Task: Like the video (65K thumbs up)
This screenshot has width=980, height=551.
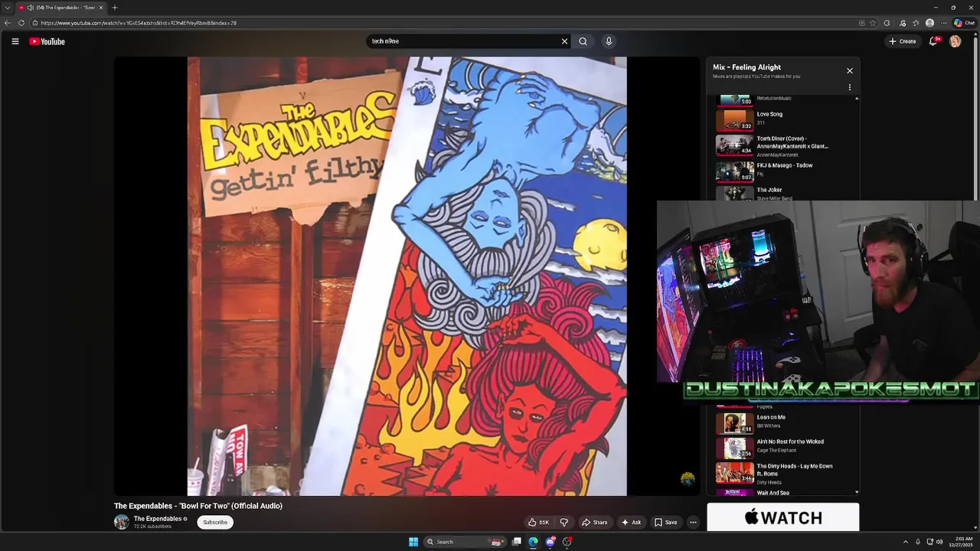Action: 539,523
